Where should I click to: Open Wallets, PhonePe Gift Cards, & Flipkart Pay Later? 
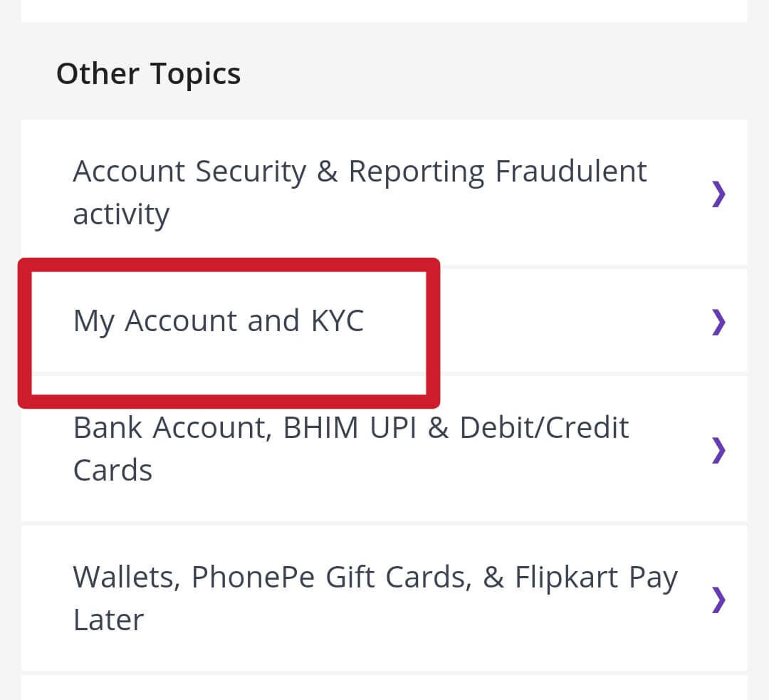click(x=375, y=598)
